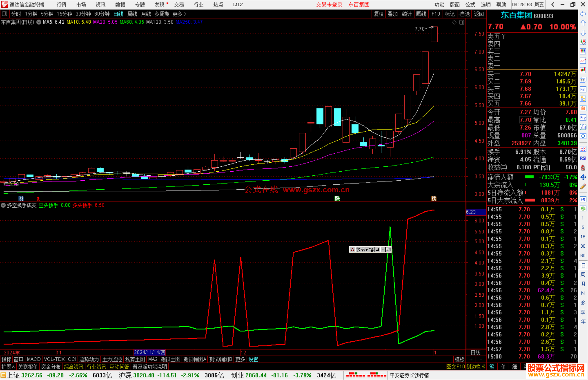Click the down arrow icon in right sidebar
Screen dimensions: 588x380
[583, 33]
